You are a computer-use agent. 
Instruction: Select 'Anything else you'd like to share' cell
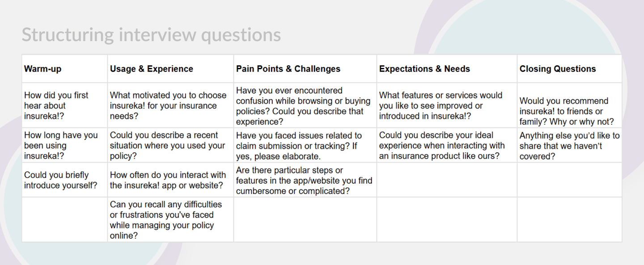[569, 146]
